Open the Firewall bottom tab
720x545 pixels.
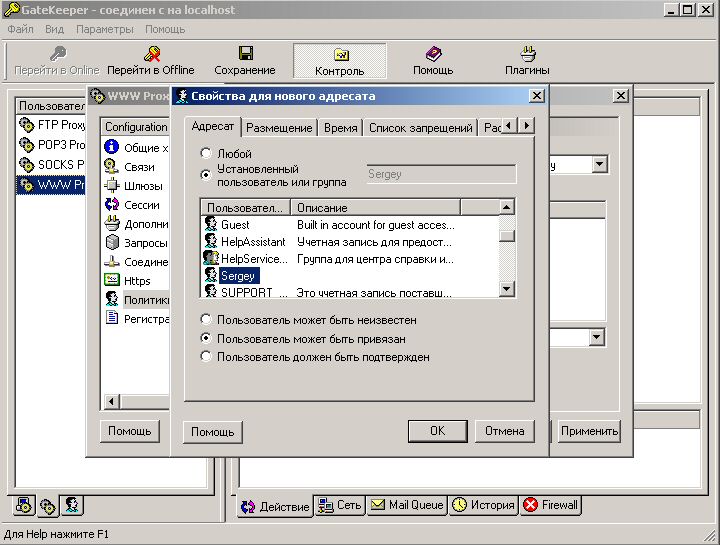(x=551, y=505)
